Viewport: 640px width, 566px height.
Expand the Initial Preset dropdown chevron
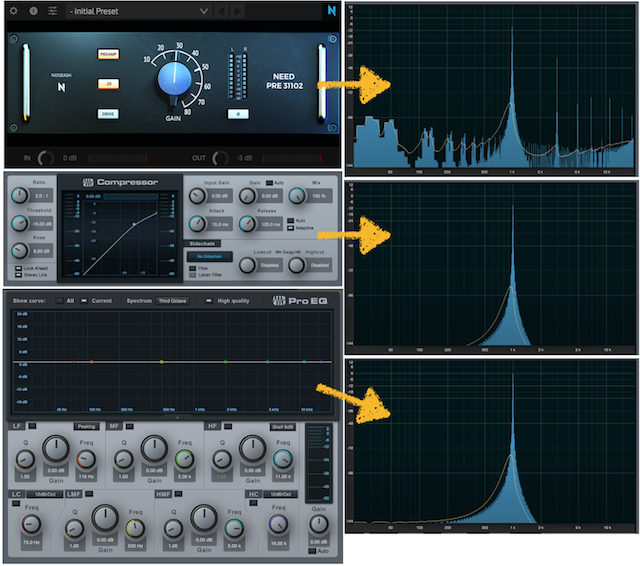coord(204,11)
